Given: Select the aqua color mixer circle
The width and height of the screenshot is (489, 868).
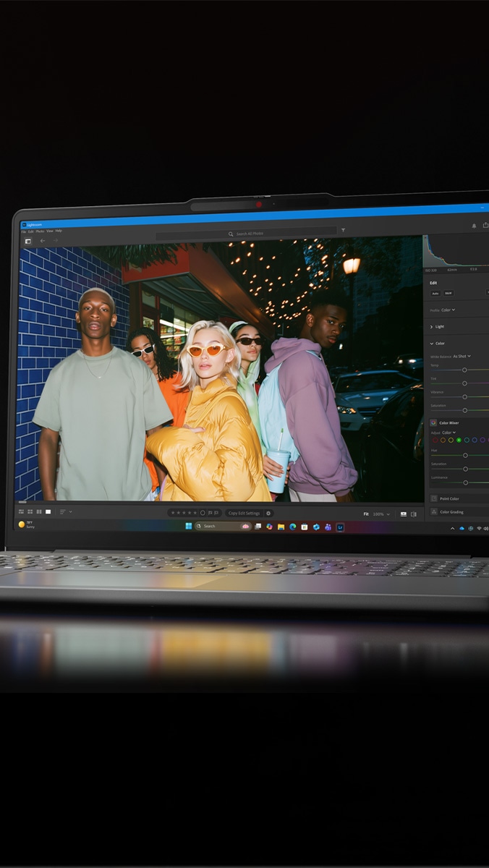Looking at the screenshot, I should [467, 441].
